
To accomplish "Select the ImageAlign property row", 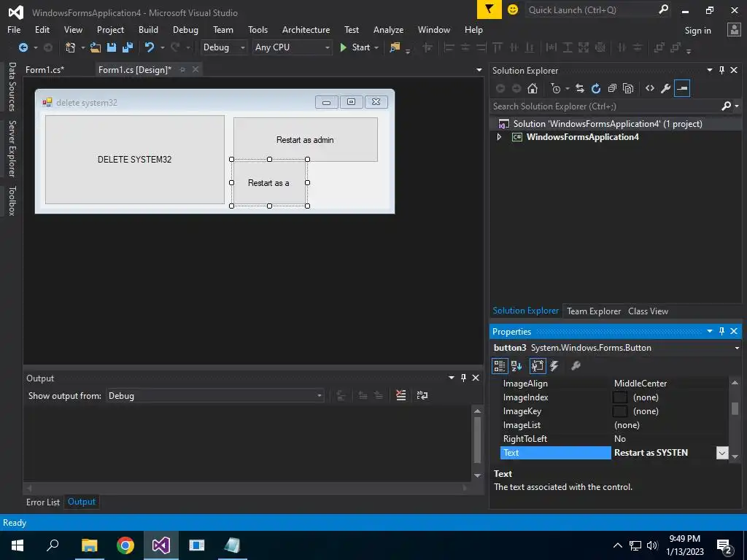I will coord(614,384).
